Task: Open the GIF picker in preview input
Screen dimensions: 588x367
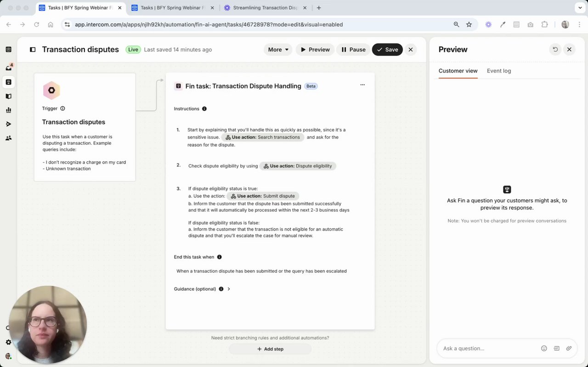Action: (556, 349)
